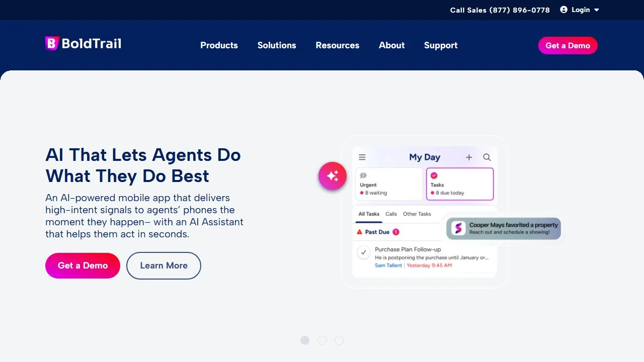Click the plus icon in My Day

click(469, 157)
